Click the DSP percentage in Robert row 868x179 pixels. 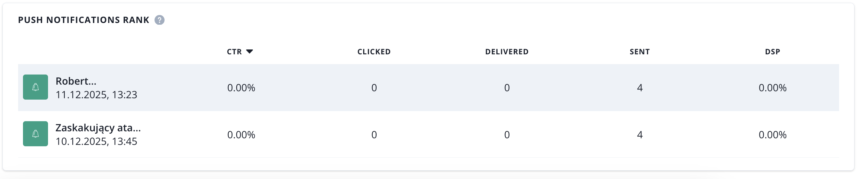(x=772, y=88)
